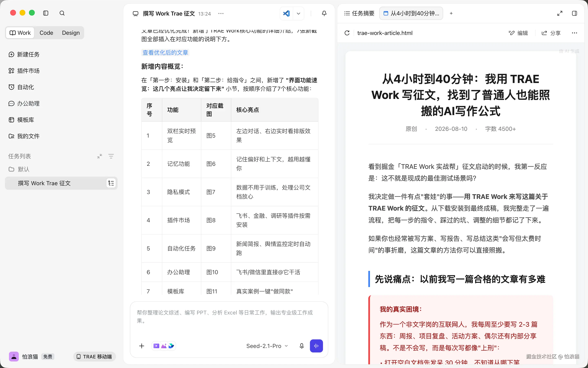This screenshot has height=368, width=588.
Task: Expand the dropdown arrow beside VS Code icon
Action: click(299, 13)
